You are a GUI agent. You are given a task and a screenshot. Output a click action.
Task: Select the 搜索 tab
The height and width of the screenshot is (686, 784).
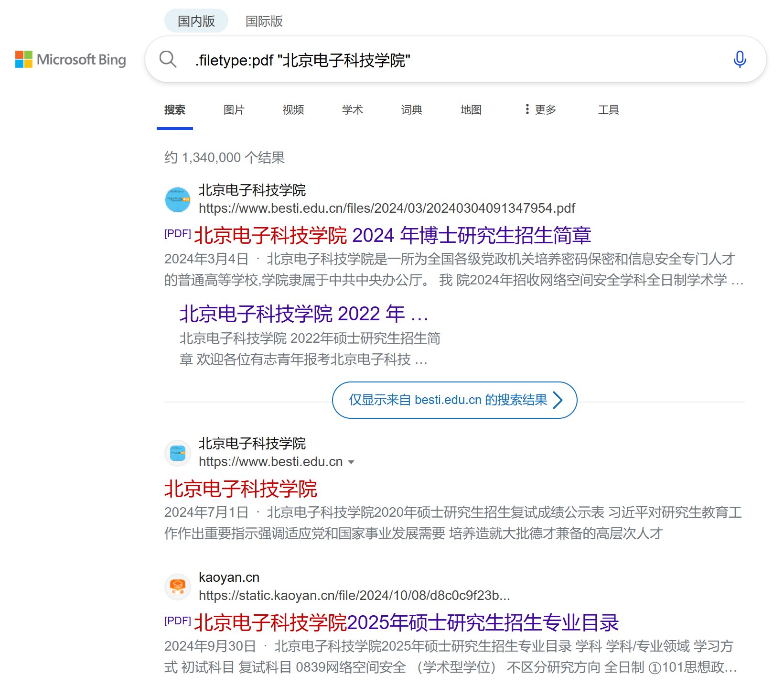point(175,110)
